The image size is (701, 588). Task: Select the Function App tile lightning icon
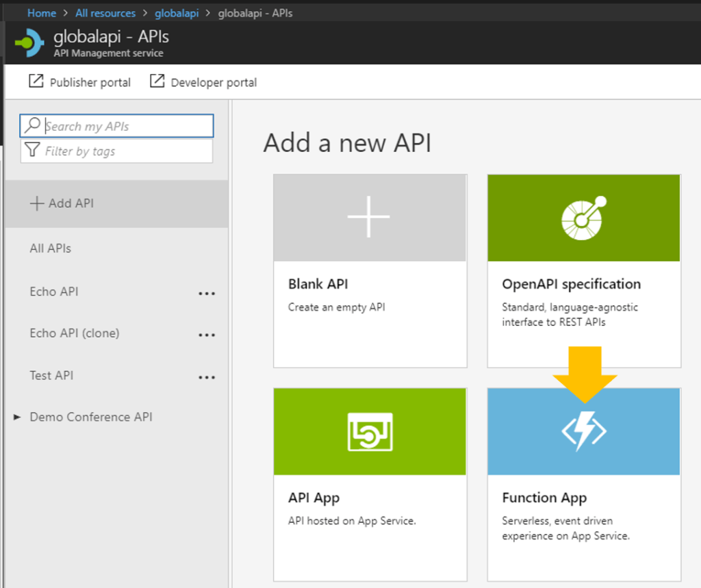583,431
